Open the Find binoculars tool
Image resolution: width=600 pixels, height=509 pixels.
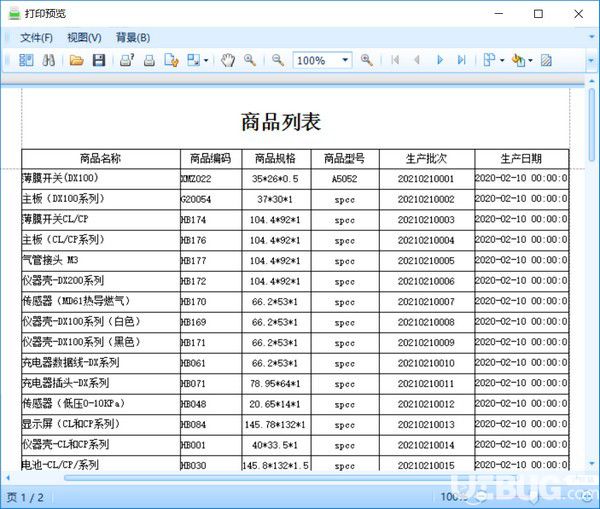49,60
